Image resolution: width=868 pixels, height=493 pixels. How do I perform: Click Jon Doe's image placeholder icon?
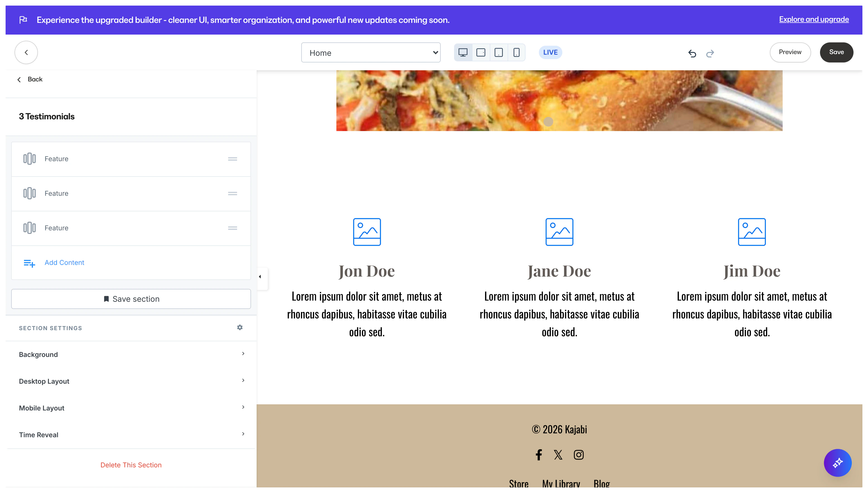(367, 232)
